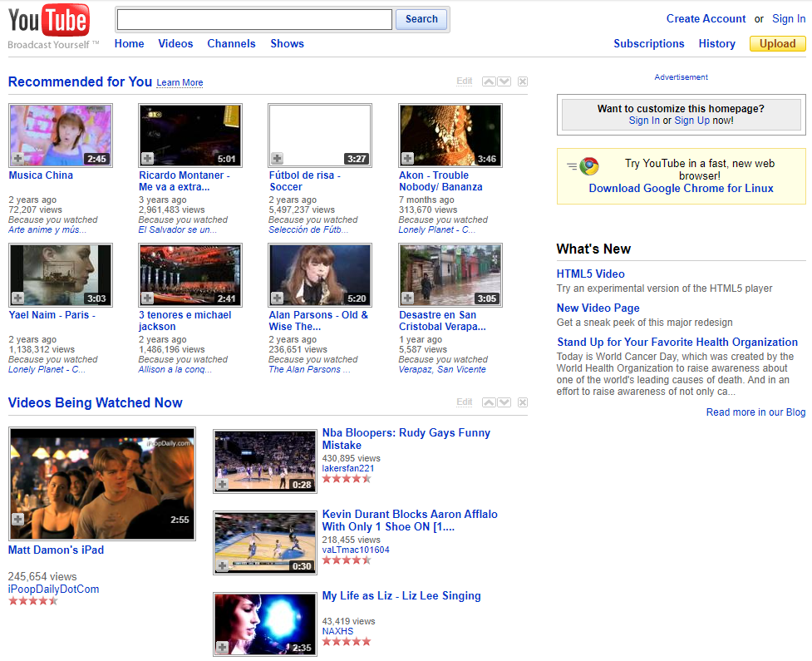Download Google Chrome for Linux

(x=681, y=188)
